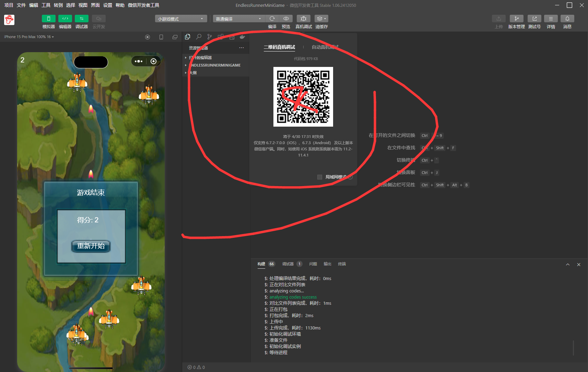Switch to the 调试器 panel tab
The width and height of the screenshot is (588, 372).
(288, 264)
